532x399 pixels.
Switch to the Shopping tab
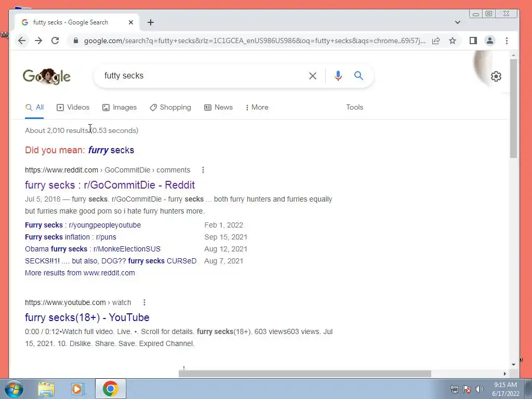(170, 107)
